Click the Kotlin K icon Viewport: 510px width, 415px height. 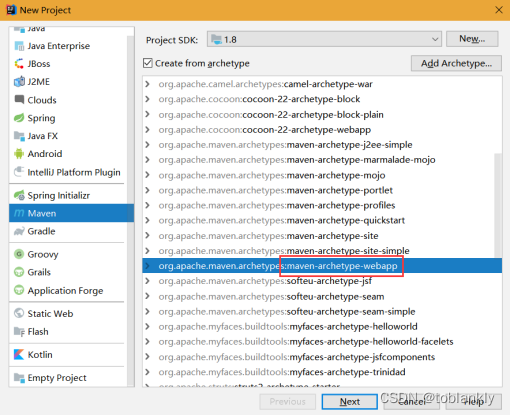[x=19, y=354]
